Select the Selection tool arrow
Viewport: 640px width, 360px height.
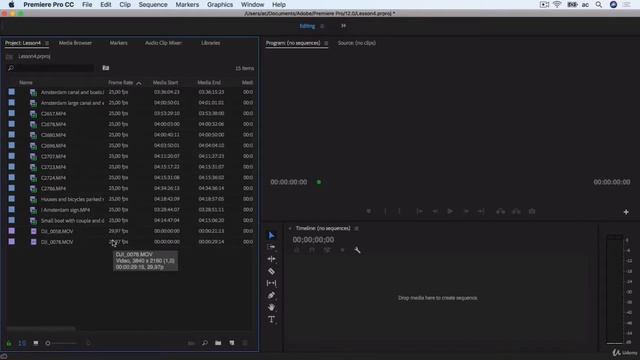(x=271, y=236)
